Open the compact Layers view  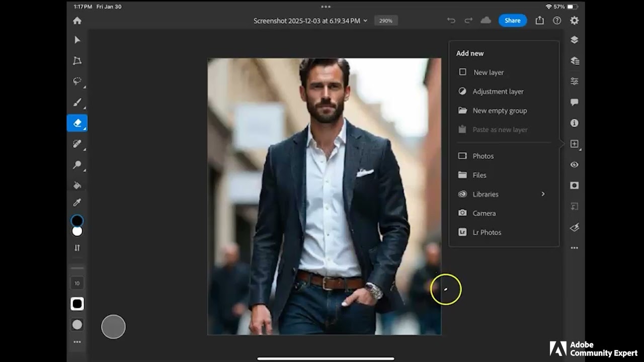click(x=575, y=40)
